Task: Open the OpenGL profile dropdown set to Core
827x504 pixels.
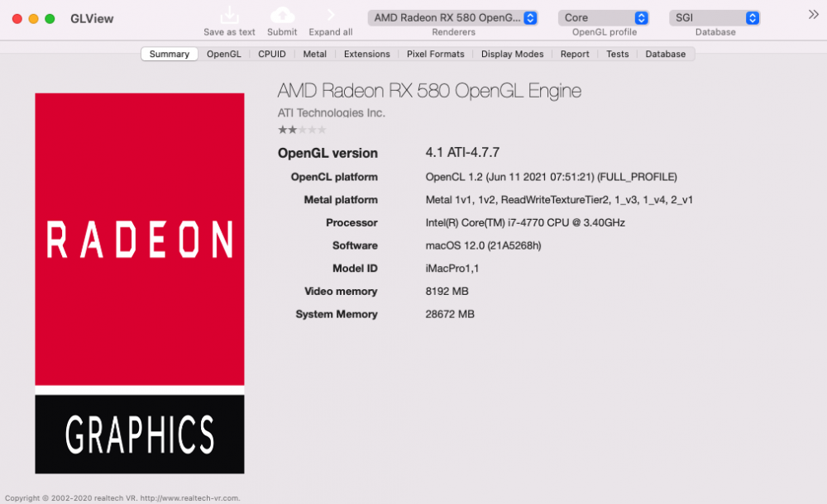Action: point(604,18)
